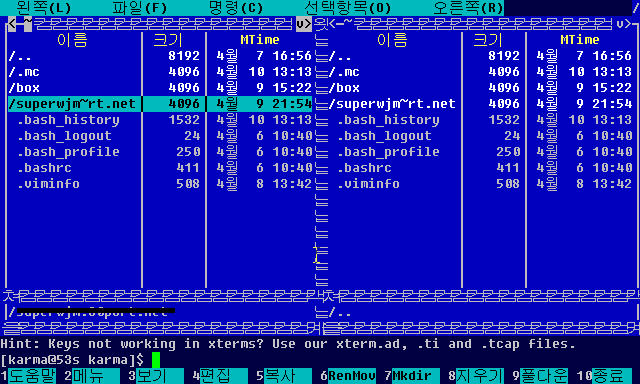Click the 7 Mkdir function key
Image resolution: width=640 pixels, height=384 pixels.
coord(412,375)
